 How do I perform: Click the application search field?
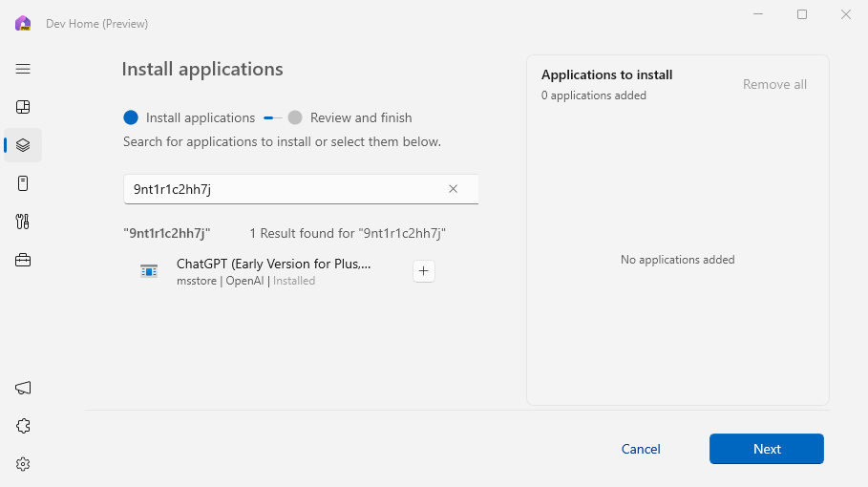[x=285, y=189]
